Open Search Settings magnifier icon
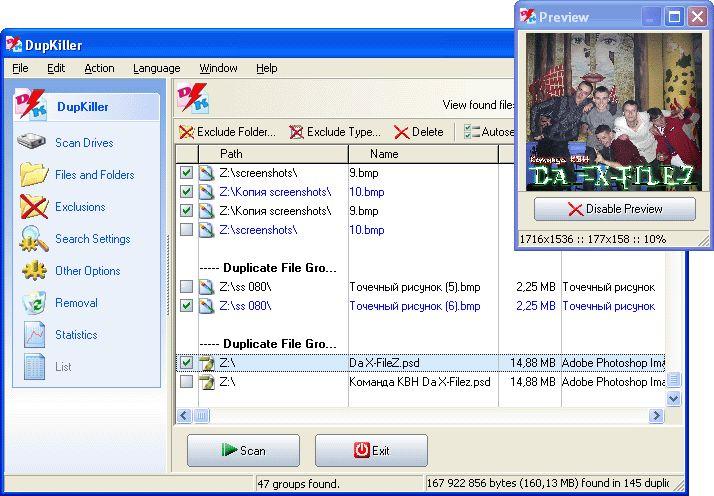Image resolution: width=714 pixels, height=496 pixels. coord(34,239)
